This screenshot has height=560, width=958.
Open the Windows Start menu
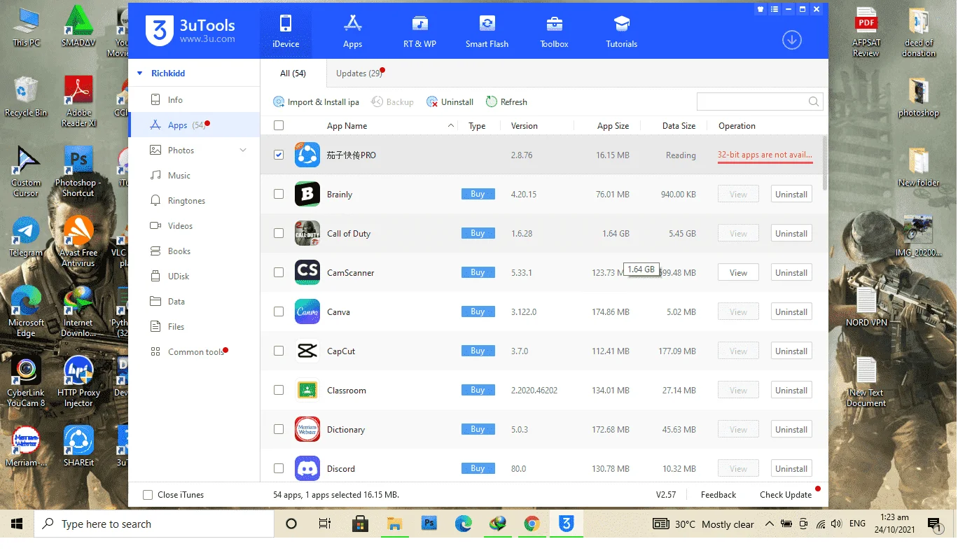[x=17, y=524]
